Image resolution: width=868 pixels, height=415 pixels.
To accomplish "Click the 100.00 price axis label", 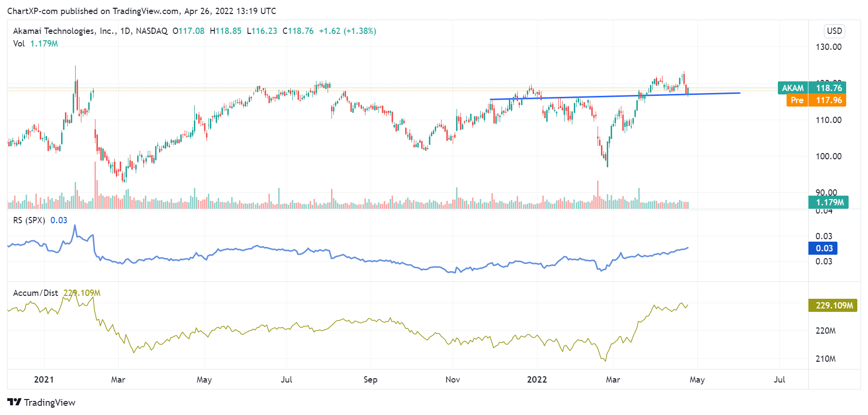I will click(x=828, y=156).
